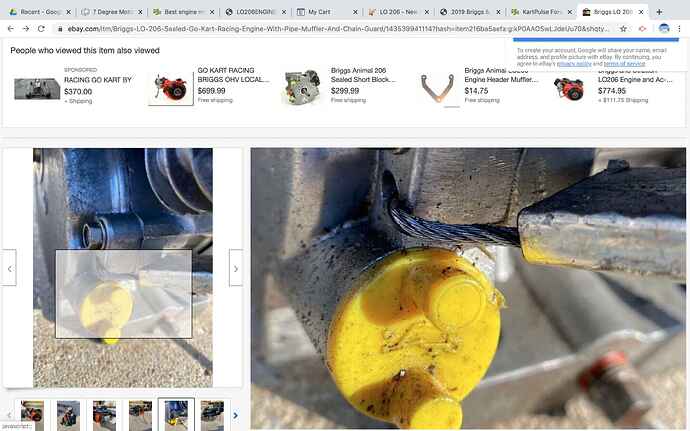690x431 pixels.
Task: Click the eBay URL address bar
Action: tap(338, 29)
